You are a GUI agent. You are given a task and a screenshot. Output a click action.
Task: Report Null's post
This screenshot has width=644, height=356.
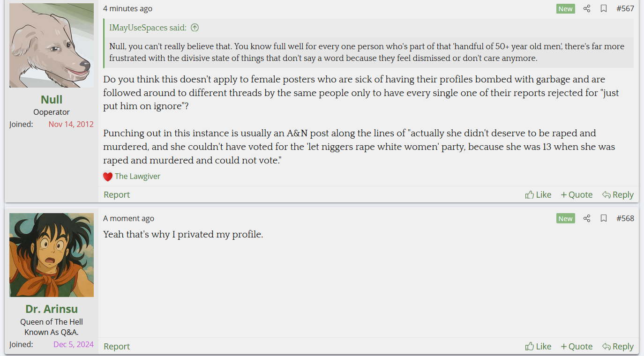pyautogui.click(x=117, y=194)
